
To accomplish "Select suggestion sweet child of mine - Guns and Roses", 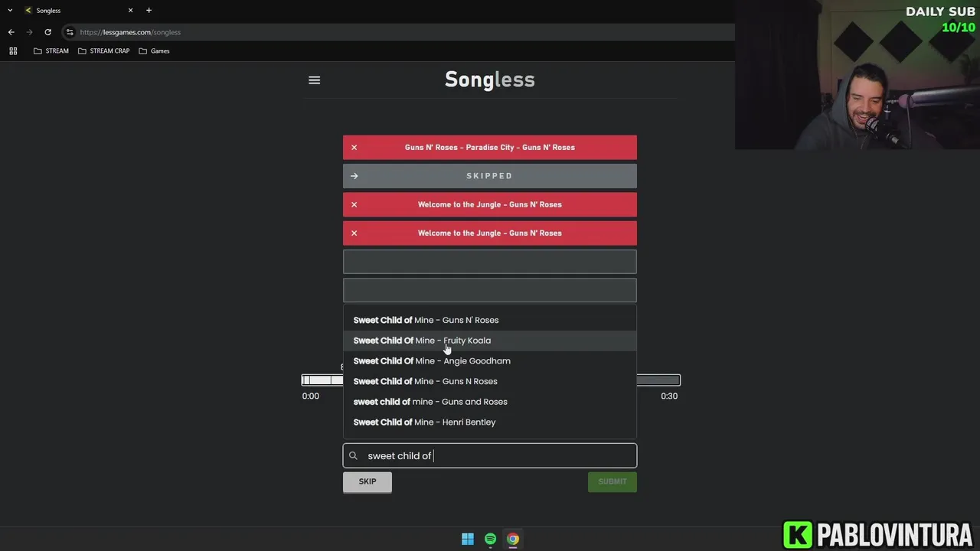I will pos(490,402).
